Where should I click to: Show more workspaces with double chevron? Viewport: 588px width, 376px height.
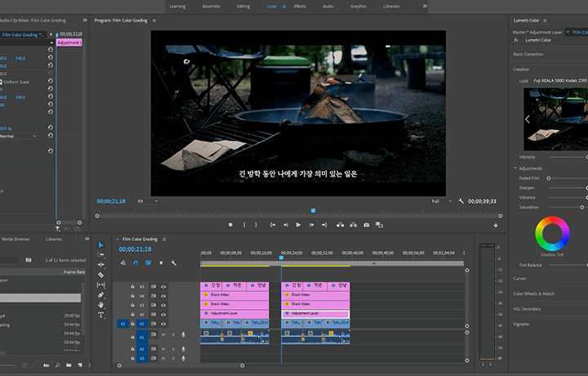pos(425,6)
